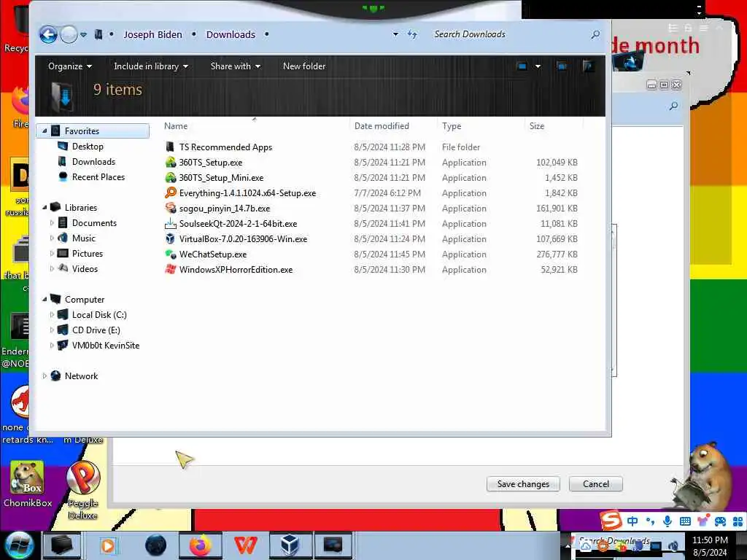Open WPS Office from the taskbar
The image size is (747, 560).
[x=245, y=545]
